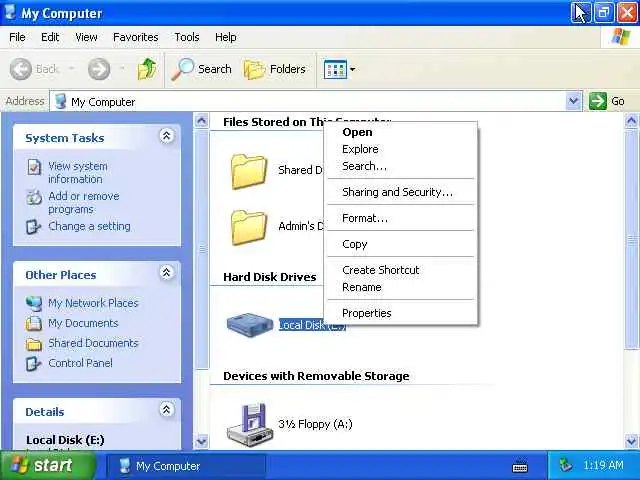
Task: Open Control Panel sidebar link
Action: pos(80,363)
